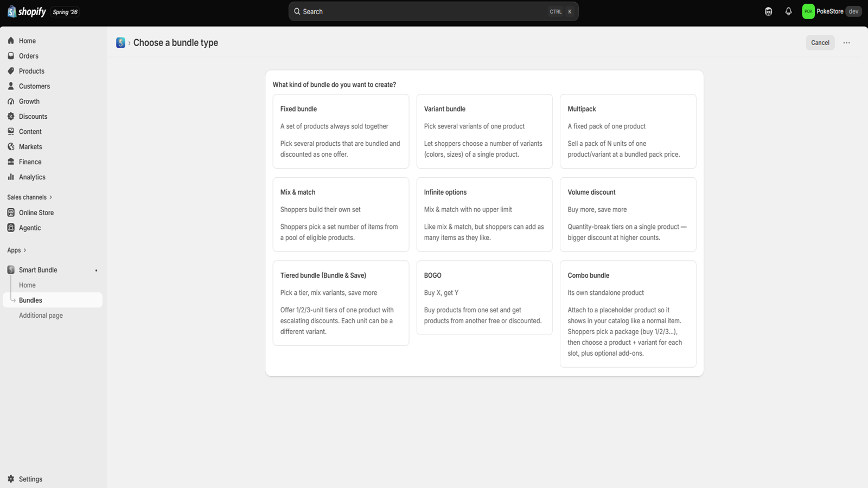
Task: Select the BOGO bundle type
Action: tap(484, 298)
